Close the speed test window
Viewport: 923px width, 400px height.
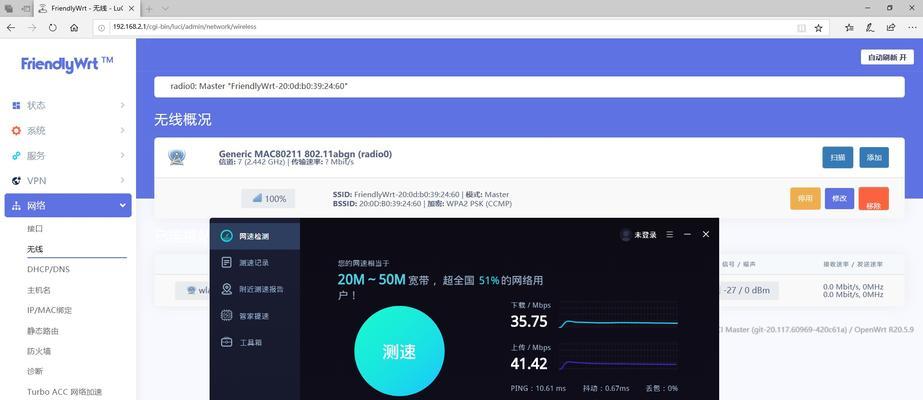click(x=706, y=234)
